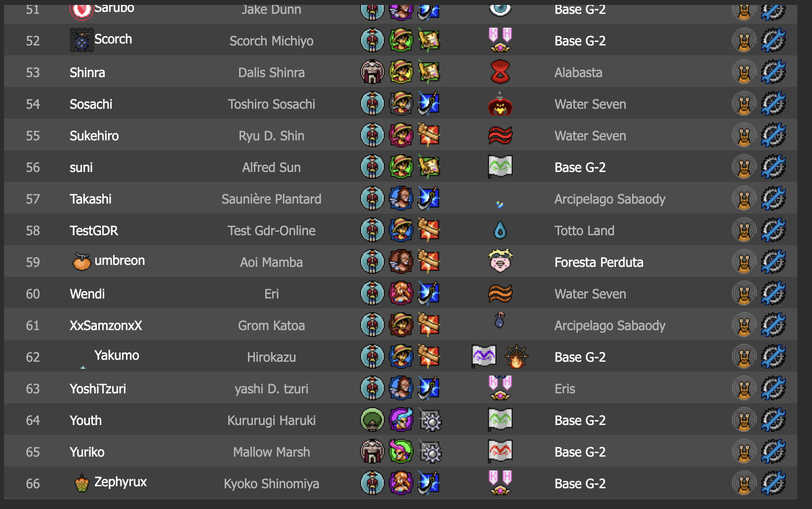Image resolution: width=812 pixels, height=509 pixels.
Task: Click the umbreon orange avatar thumbnail
Action: tap(81, 261)
